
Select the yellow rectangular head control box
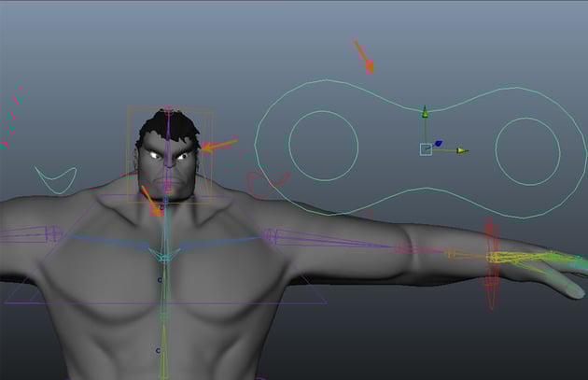(170, 155)
